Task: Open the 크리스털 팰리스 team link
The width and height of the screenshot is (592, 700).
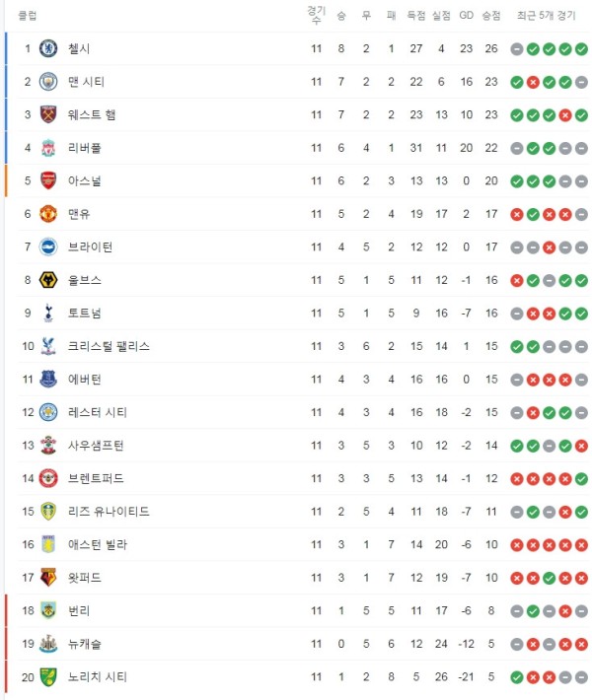Action: (109, 346)
